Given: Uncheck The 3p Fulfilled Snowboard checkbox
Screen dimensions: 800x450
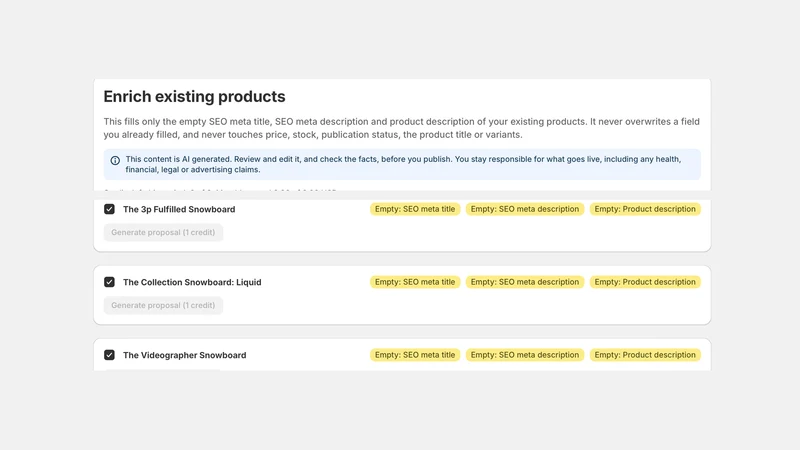Looking at the screenshot, I should pos(109,209).
